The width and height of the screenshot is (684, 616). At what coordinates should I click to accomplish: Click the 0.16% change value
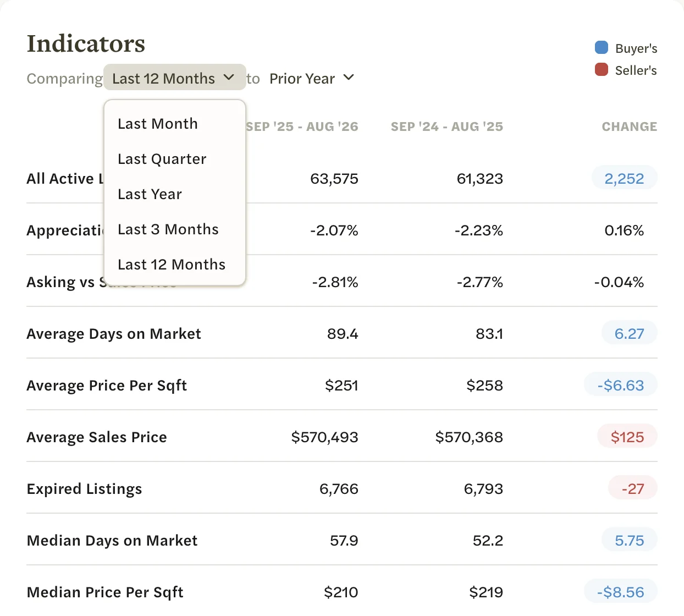click(624, 230)
